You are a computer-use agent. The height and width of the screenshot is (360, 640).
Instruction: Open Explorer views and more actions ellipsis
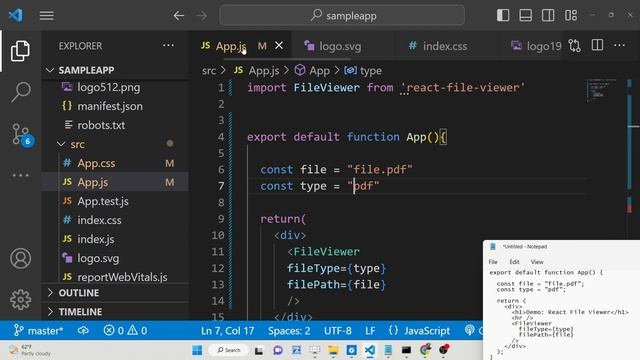(x=168, y=45)
